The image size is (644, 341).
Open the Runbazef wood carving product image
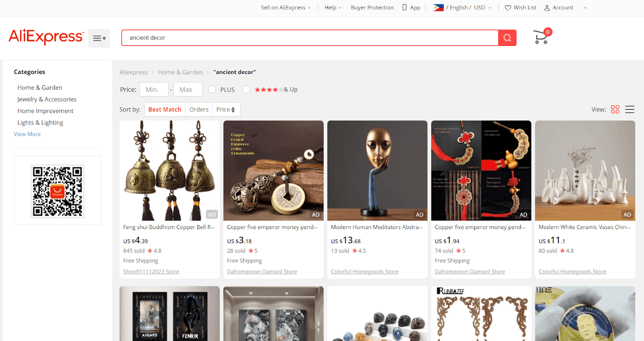pos(481,314)
